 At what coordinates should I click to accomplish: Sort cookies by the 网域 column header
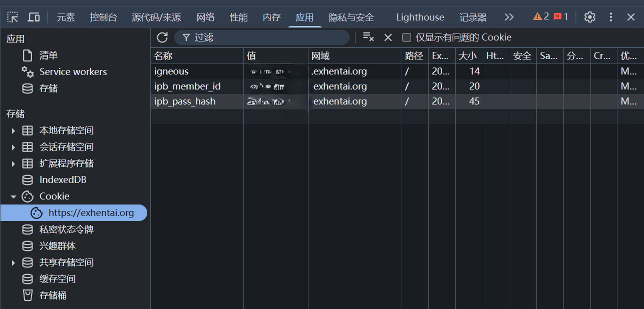355,56
